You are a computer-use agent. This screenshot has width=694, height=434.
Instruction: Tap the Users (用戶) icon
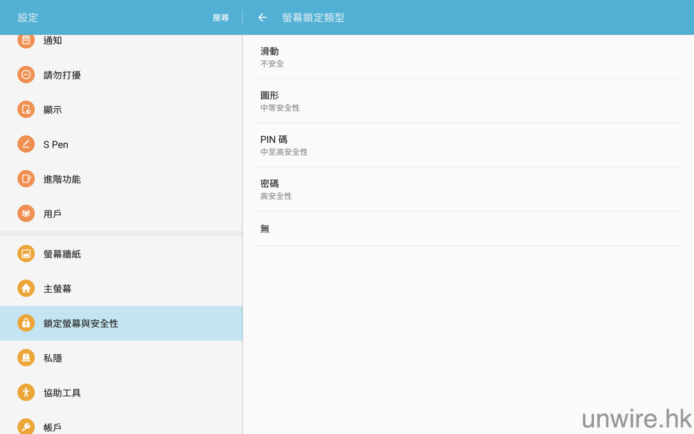[26, 214]
